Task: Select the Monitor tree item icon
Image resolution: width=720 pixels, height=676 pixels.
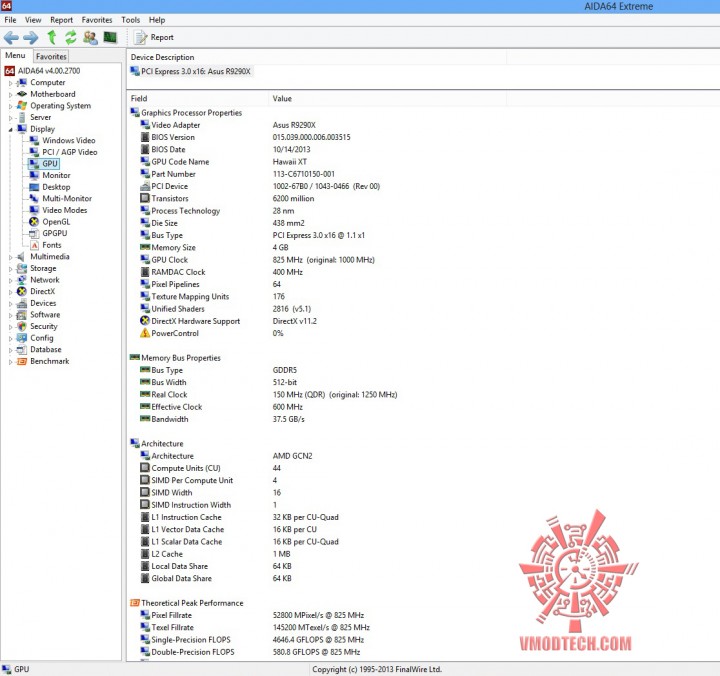Action: point(34,175)
